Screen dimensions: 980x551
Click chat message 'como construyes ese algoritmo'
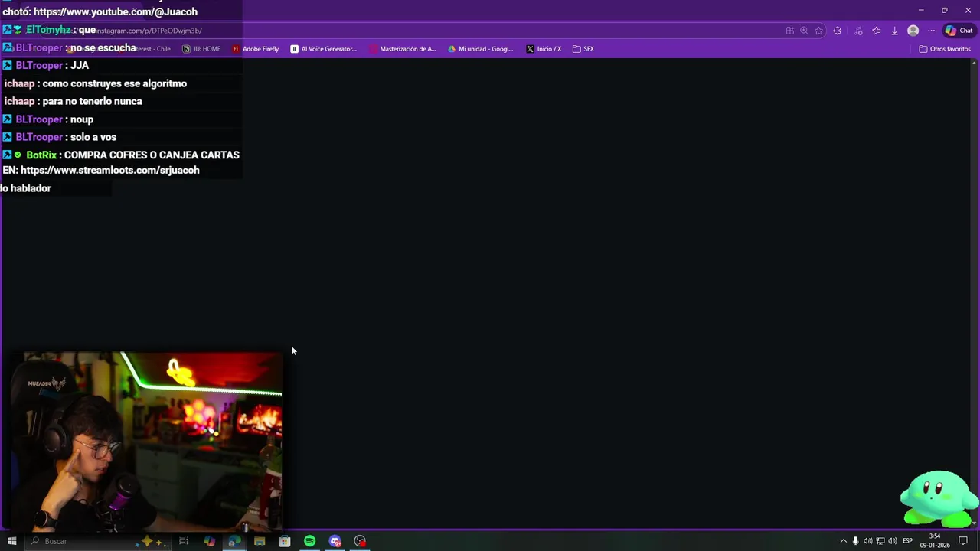click(x=115, y=83)
